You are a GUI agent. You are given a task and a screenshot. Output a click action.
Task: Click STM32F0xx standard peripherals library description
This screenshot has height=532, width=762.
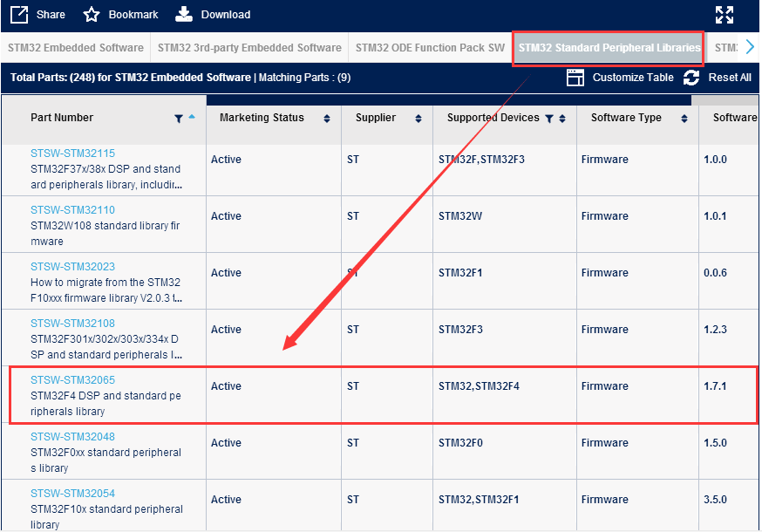[x=105, y=460]
